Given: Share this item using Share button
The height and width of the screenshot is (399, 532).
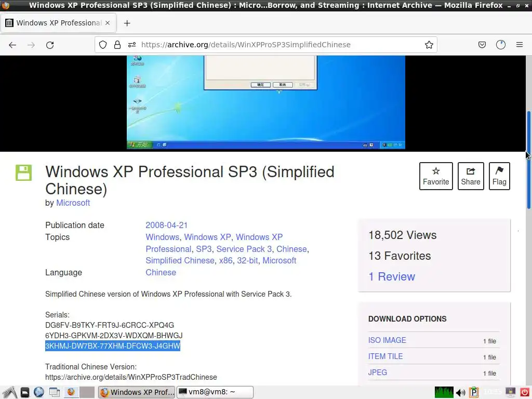Looking at the screenshot, I should [471, 176].
